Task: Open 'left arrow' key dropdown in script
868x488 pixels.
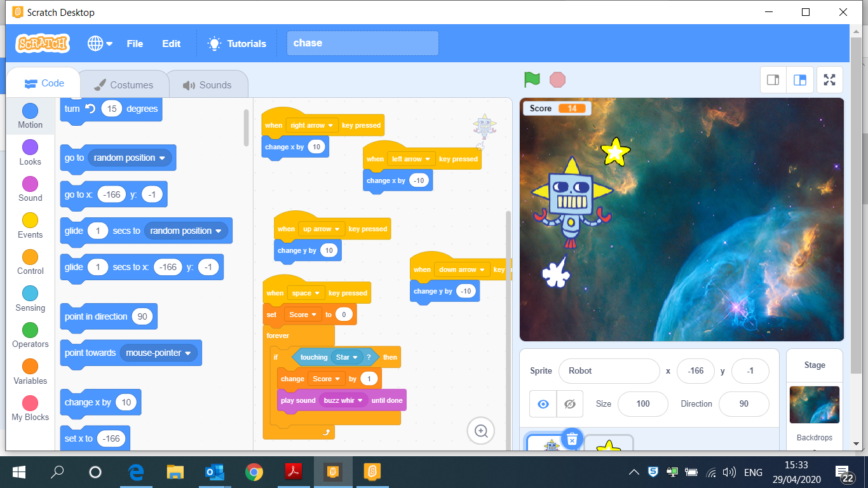Action: (411, 159)
